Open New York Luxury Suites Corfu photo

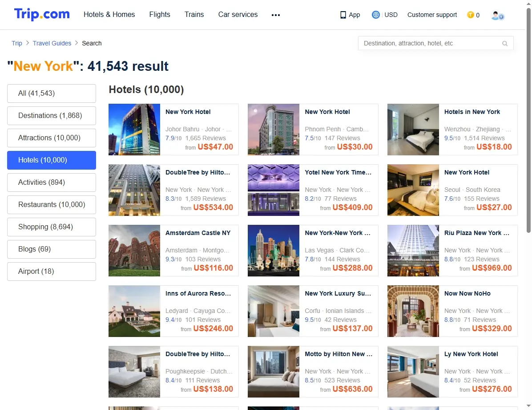(x=274, y=311)
